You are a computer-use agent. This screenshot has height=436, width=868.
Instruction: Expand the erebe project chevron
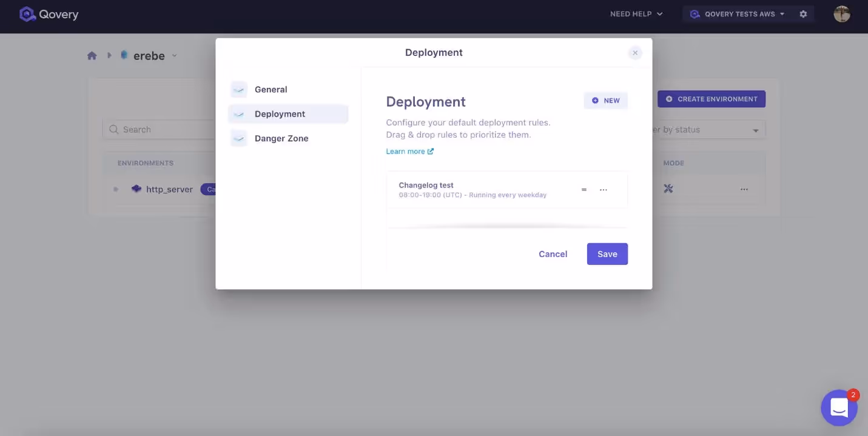(x=174, y=56)
